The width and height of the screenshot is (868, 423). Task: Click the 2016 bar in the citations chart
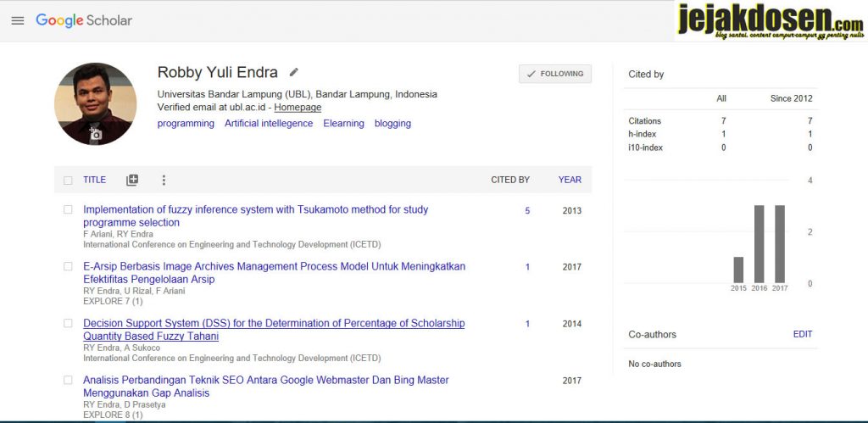tap(759, 244)
